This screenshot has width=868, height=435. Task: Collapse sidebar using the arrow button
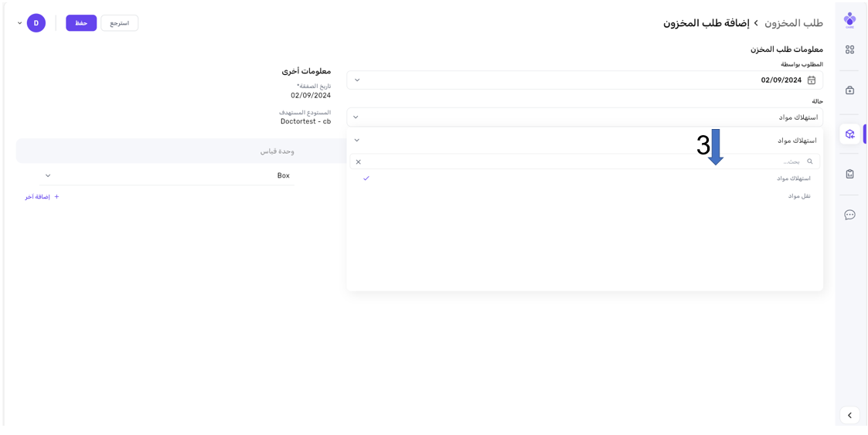(849, 415)
